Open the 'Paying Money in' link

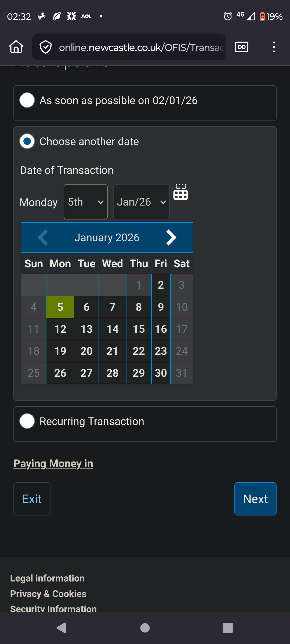point(53,464)
